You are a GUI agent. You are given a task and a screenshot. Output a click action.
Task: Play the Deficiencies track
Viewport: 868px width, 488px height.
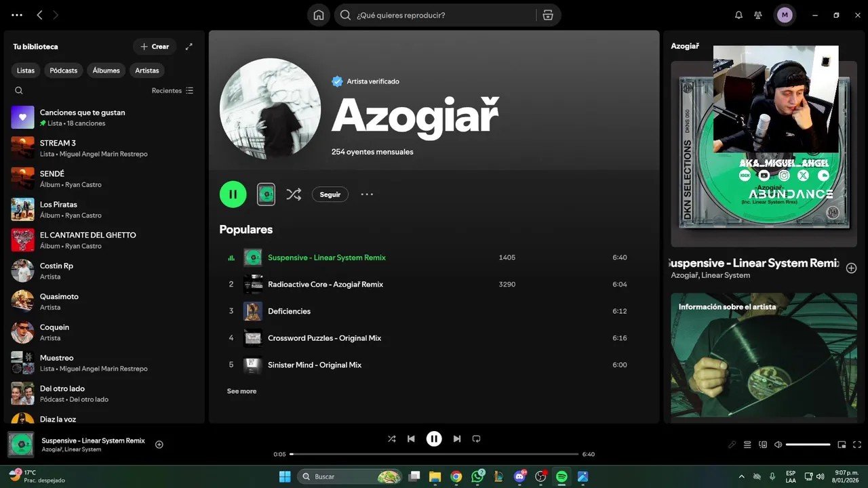click(434, 311)
